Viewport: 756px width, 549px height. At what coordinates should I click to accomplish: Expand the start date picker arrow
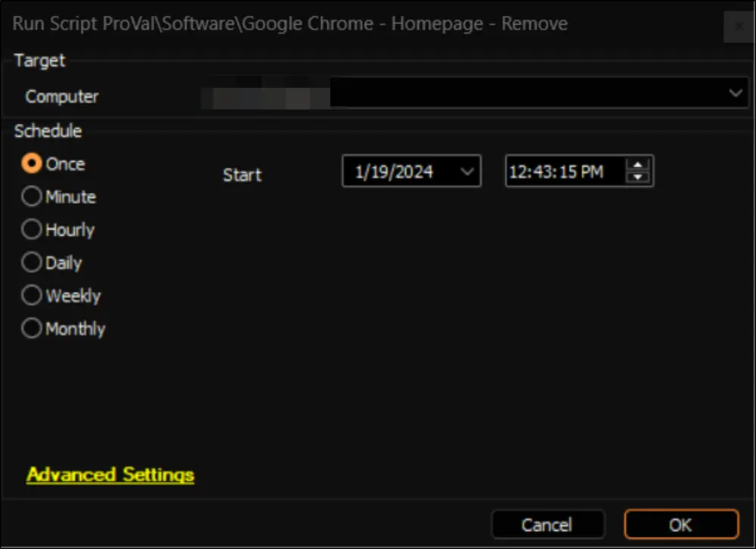click(x=466, y=171)
